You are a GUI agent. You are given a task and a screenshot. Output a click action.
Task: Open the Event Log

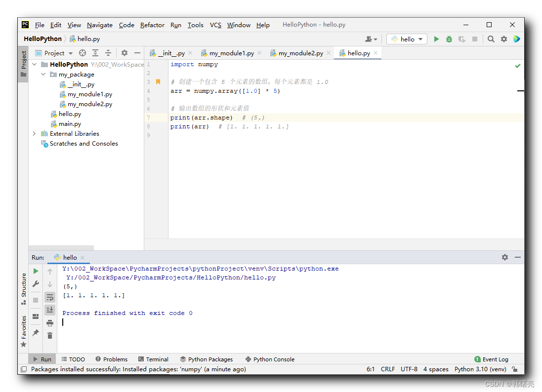(491, 359)
